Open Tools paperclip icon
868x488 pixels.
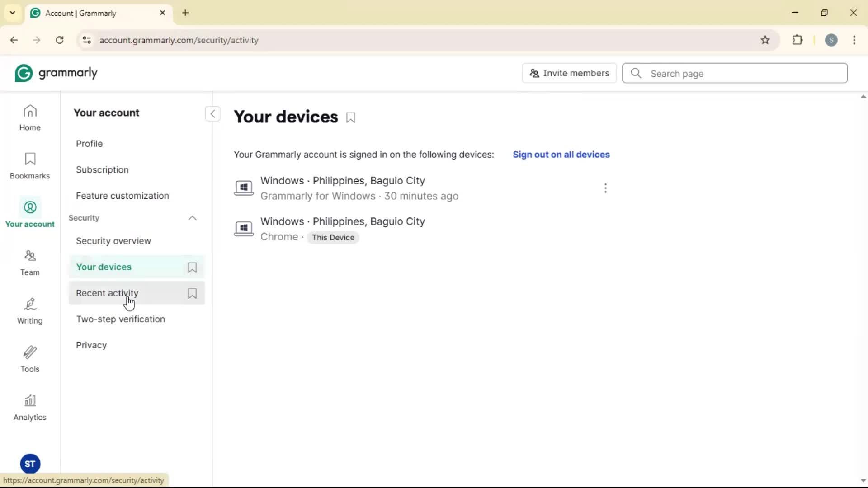pos(30,359)
